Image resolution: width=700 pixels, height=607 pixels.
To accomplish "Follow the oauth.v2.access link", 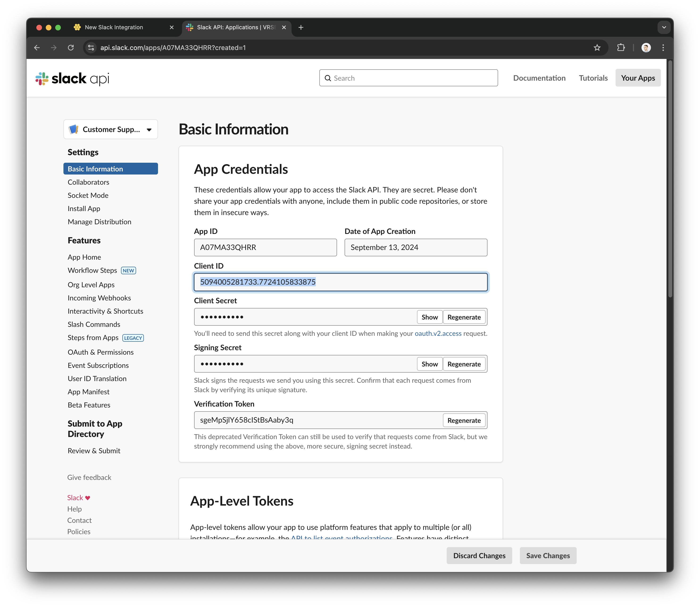I will (x=438, y=334).
